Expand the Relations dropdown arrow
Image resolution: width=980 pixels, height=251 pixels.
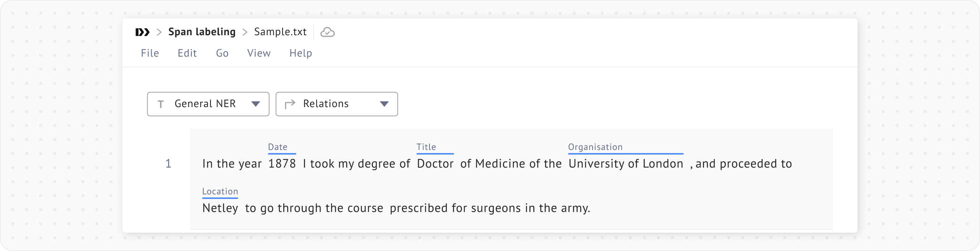coord(384,104)
